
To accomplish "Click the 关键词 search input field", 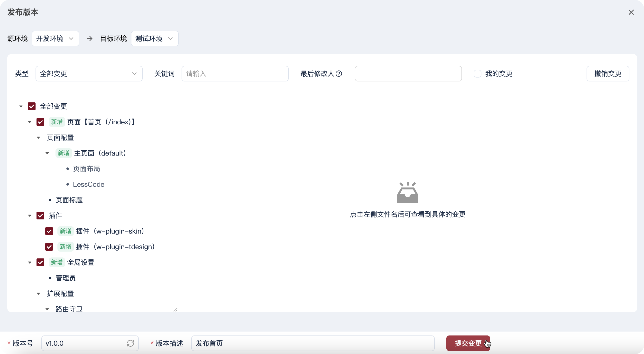I will point(235,74).
